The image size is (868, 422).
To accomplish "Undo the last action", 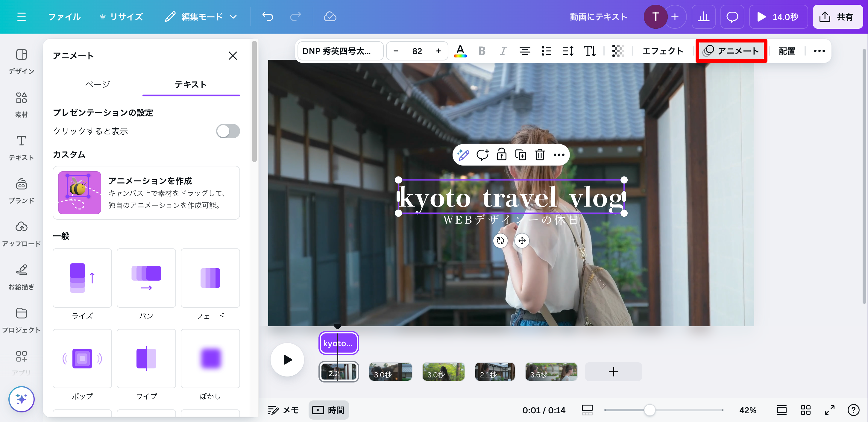I will pos(268,17).
